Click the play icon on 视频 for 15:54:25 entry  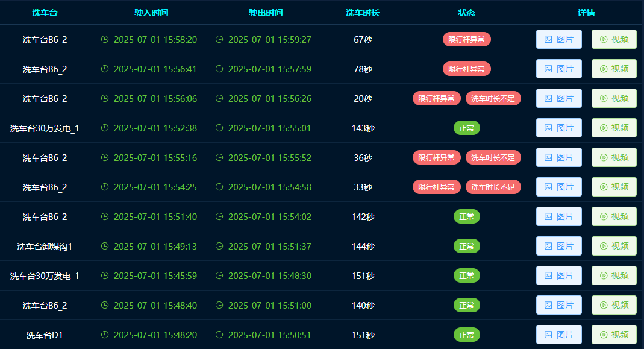pos(604,187)
